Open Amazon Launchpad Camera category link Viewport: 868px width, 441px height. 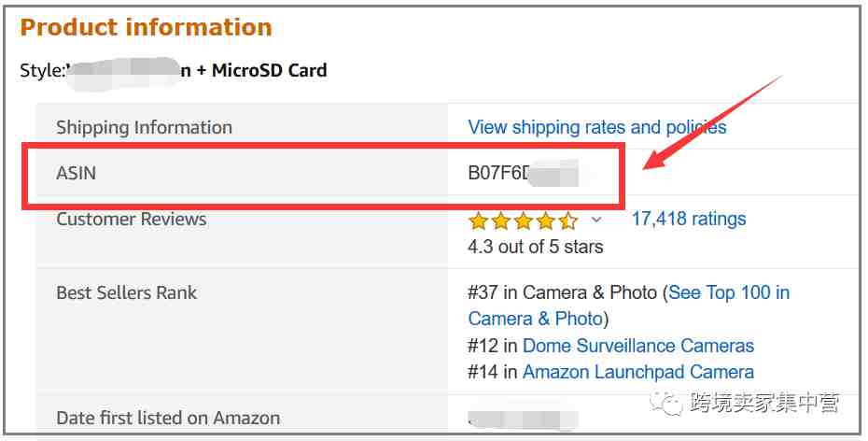pyautogui.click(x=638, y=372)
